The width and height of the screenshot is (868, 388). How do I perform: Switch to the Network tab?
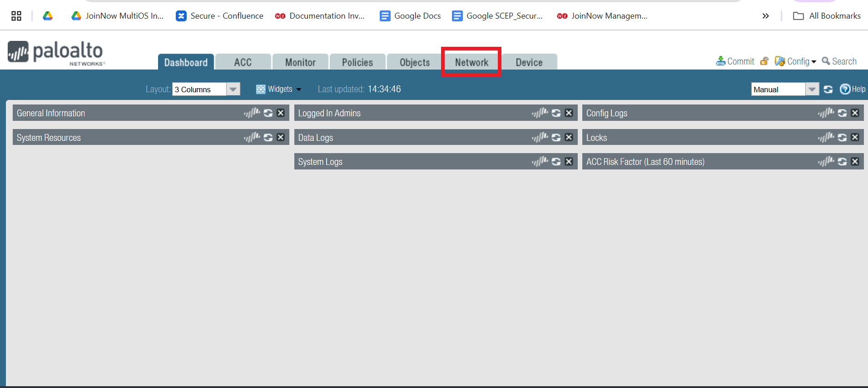[x=471, y=62]
